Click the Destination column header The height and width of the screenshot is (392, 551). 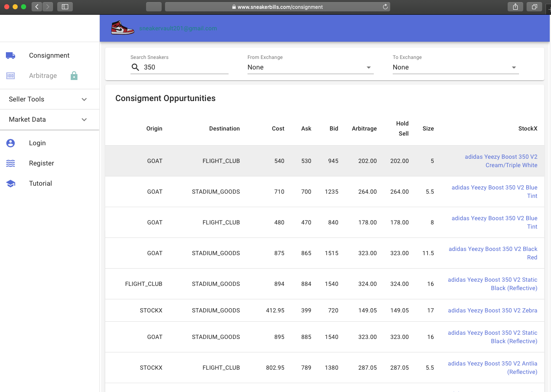[224, 128]
